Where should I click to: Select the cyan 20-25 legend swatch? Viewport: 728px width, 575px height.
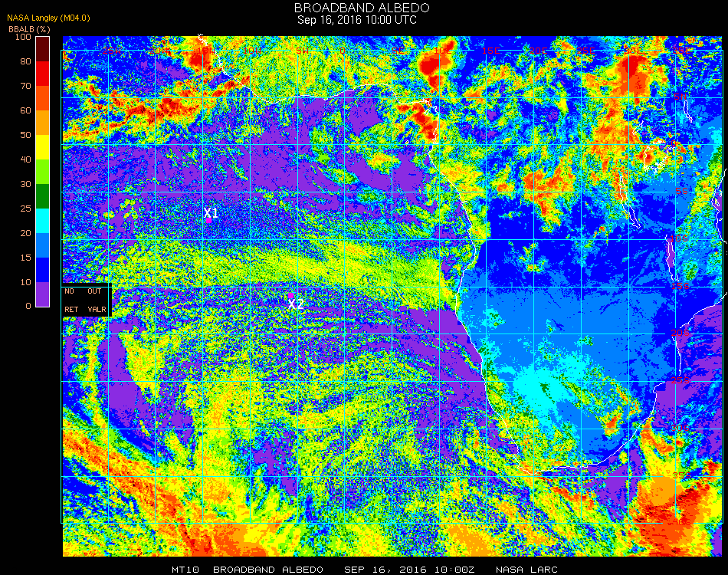coord(43,221)
